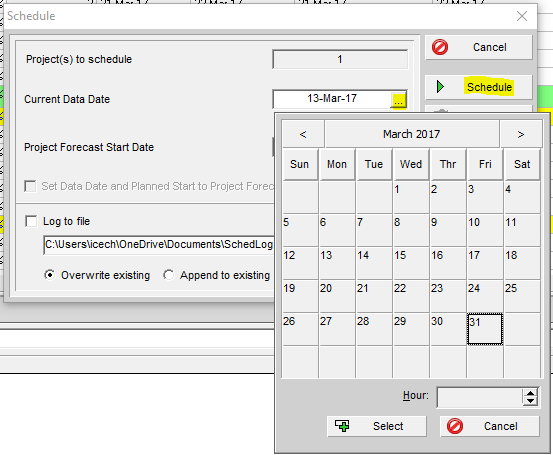
Task: Click Cancel button in calendar popup
Action: point(490,426)
